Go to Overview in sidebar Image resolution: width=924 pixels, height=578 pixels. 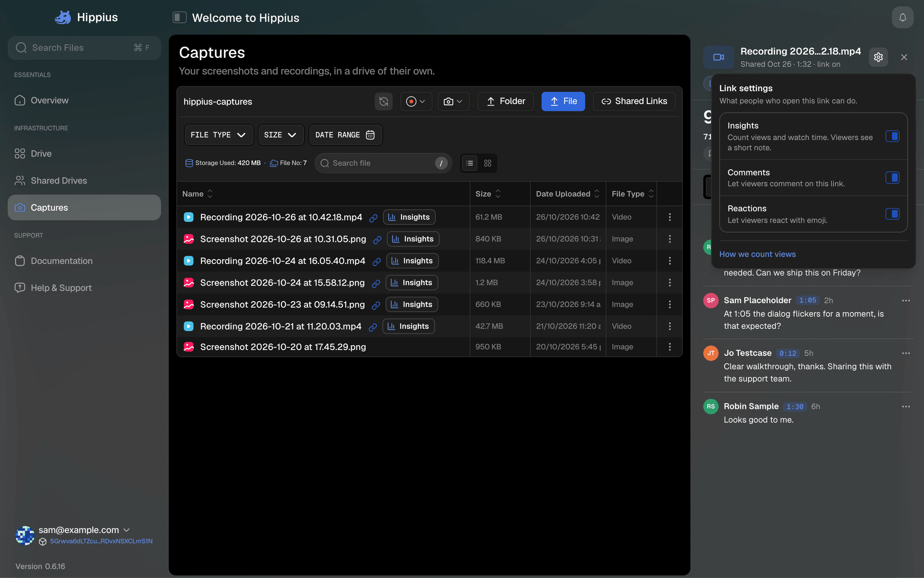coord(84,100)
